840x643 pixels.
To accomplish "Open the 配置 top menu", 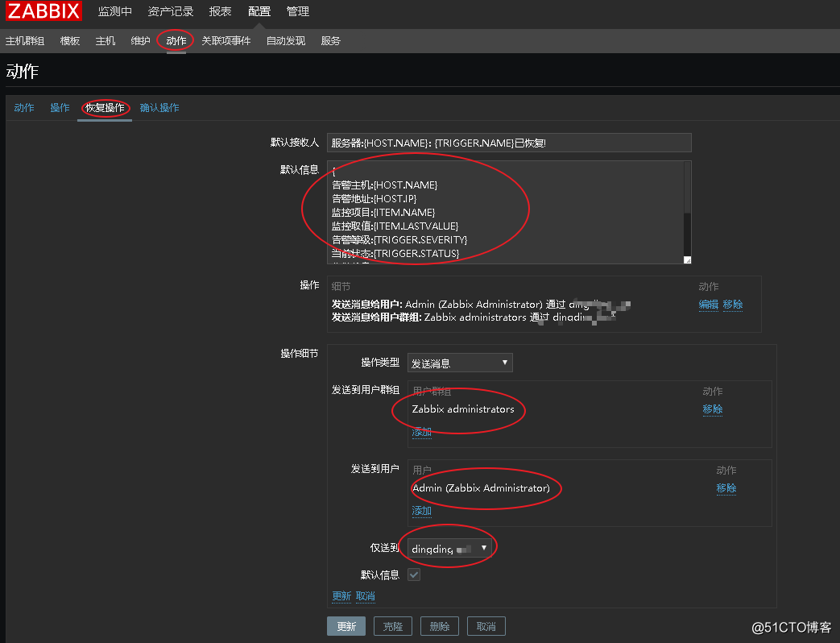I will [259, 11].
